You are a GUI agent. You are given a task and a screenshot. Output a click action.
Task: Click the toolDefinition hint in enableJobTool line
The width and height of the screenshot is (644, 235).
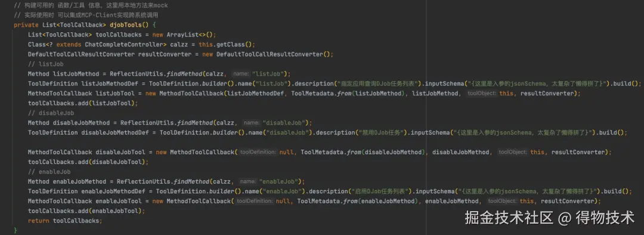(x=254, y=202)
